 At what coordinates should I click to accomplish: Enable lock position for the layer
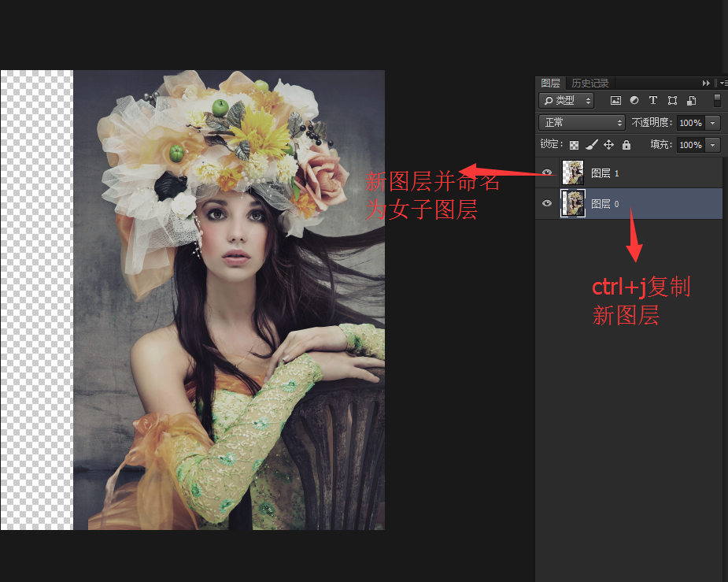tap(609, 145)
